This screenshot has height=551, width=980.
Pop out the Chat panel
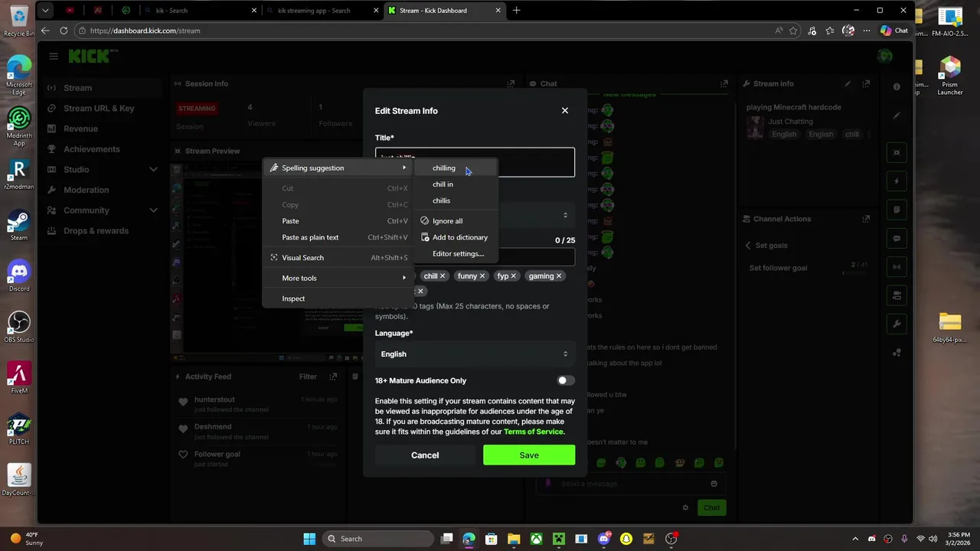click(724, 83)
